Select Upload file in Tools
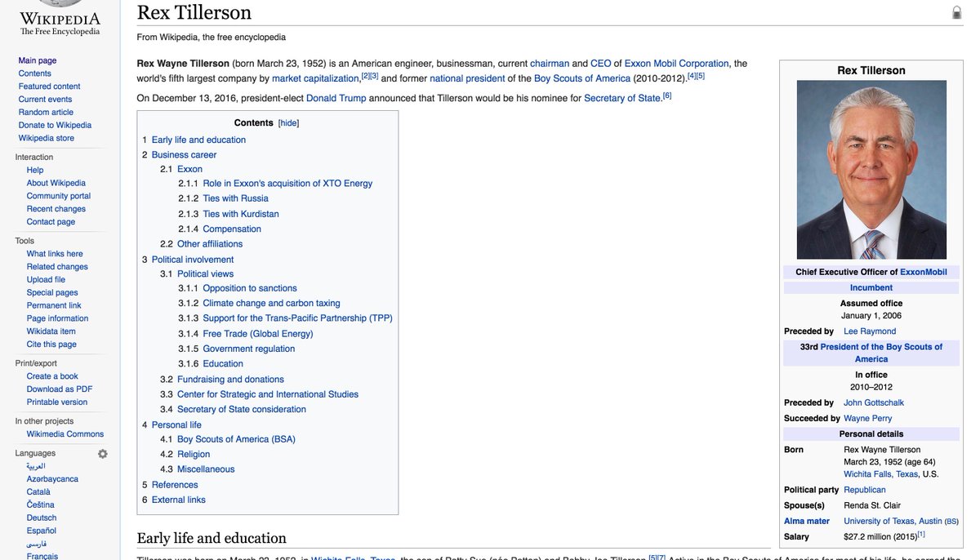 (46, 280)
